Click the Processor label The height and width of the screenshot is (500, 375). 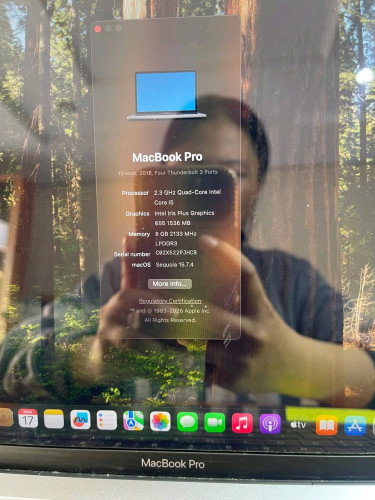pos(135,193)
